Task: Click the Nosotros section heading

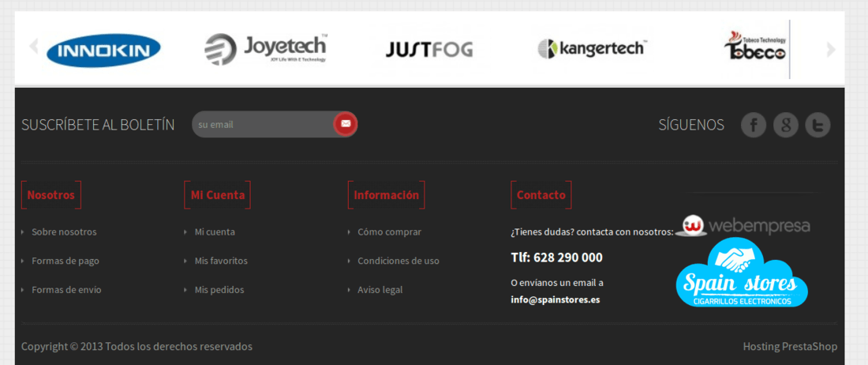Action: pyautogui.click(x=51, y=195)
